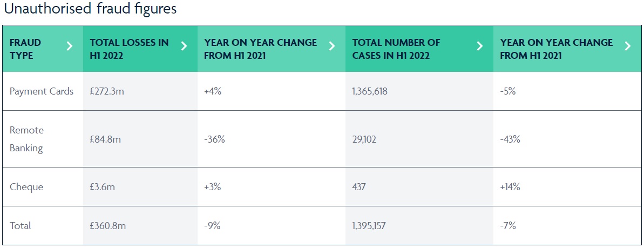644x248 pixels.
Task: Click the chevron beside the losses Year on Year Change header
Action: pos(332,46)
